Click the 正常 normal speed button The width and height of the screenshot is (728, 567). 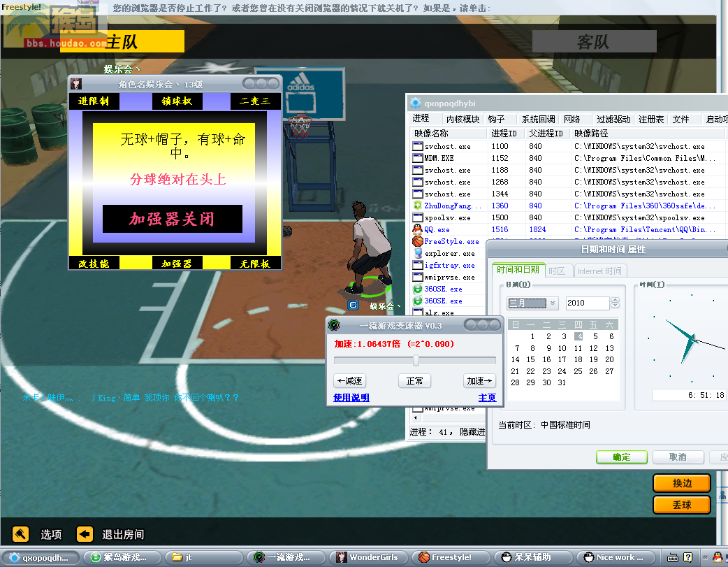(414, 381)
